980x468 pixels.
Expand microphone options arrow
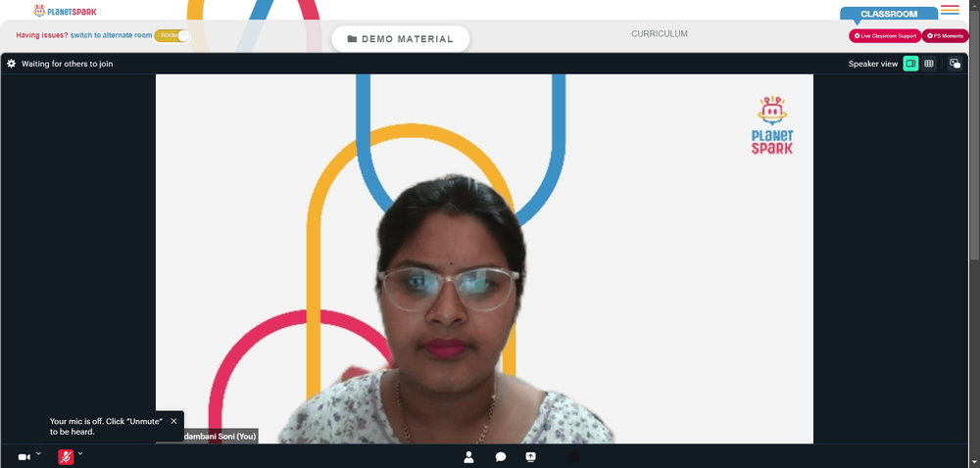(x=80, y=453)
